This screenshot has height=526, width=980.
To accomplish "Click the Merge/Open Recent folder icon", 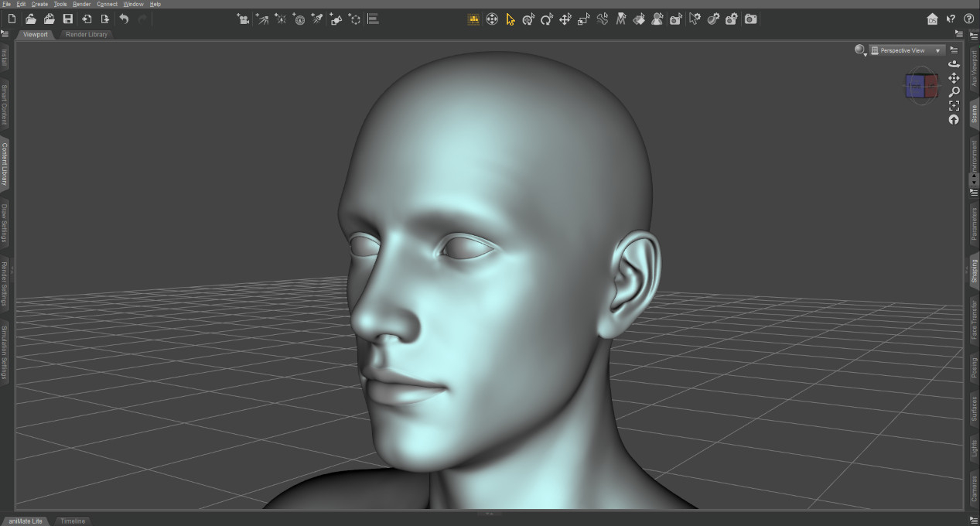I will point(50,19).
